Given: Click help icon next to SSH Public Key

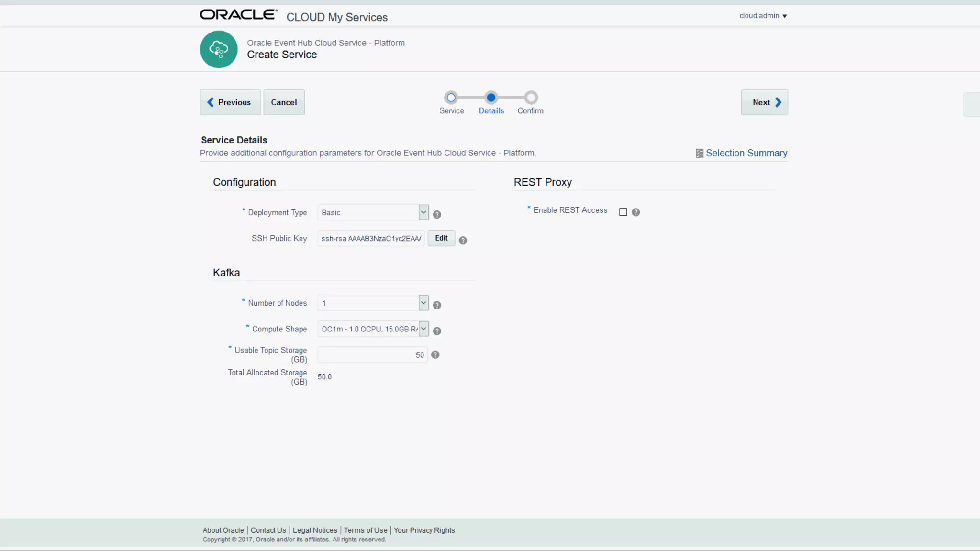Looking at the screenshot, I should point(463,241).
